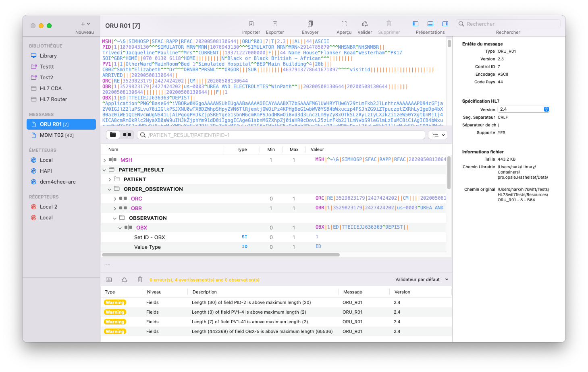588x372 pixels.
Task: Toggle the right inspector presentation button
Action: [445, 24]
